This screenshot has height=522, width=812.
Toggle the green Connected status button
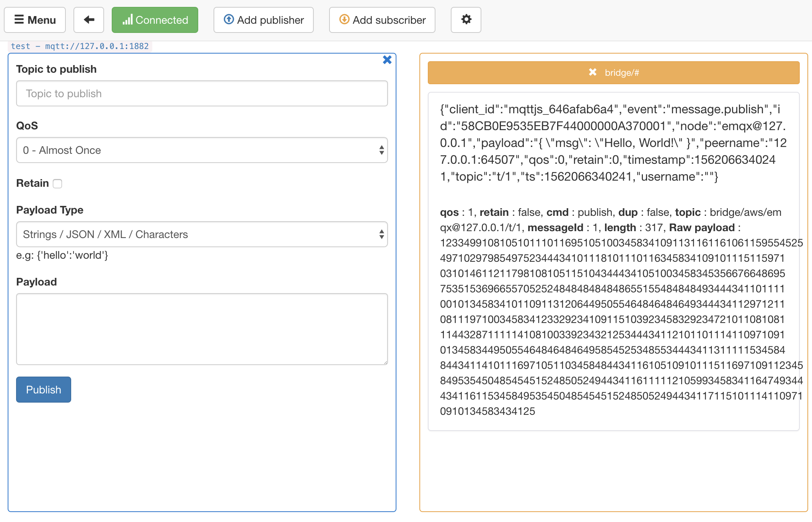155,20
